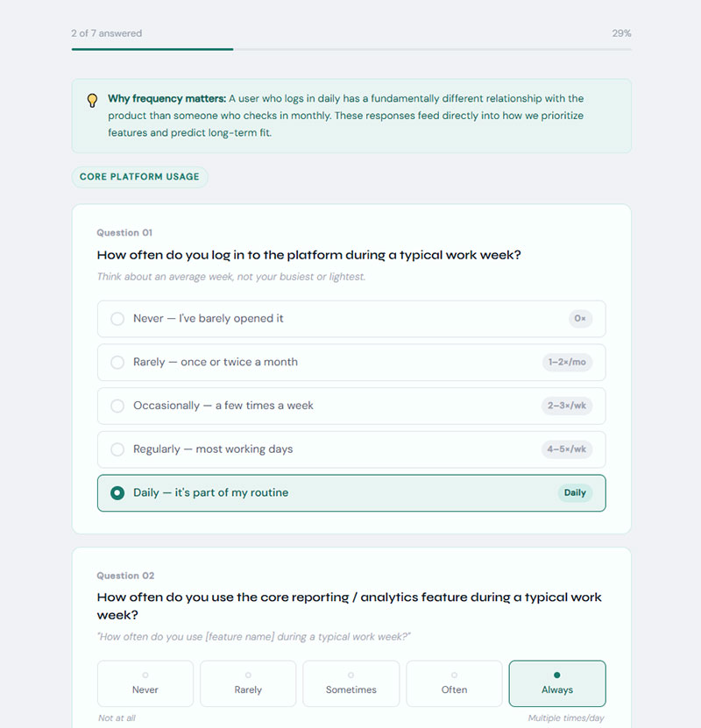
Task: Click the '0×' frequency badge
Action: pos(579,319)
